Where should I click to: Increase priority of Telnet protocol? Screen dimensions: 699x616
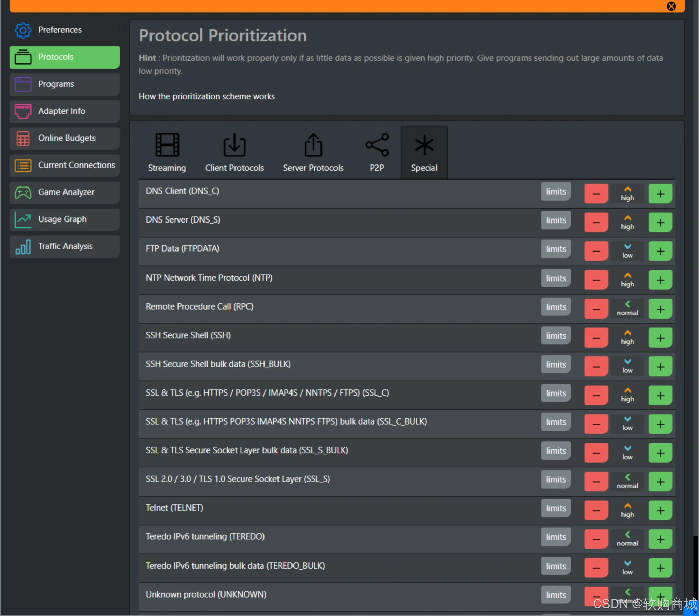(660, 511)
